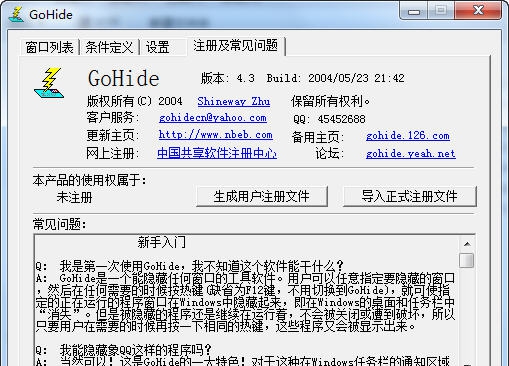Click the FAQ scrollbar thumb
The height and width of the screenshot is (366, 509).
pos(467,260)
